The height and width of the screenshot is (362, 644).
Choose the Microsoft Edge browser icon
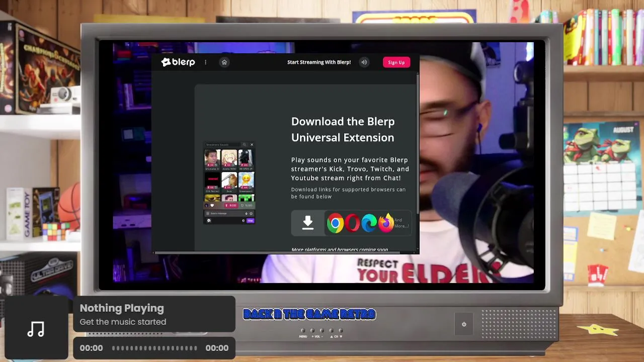click(369, 223)
